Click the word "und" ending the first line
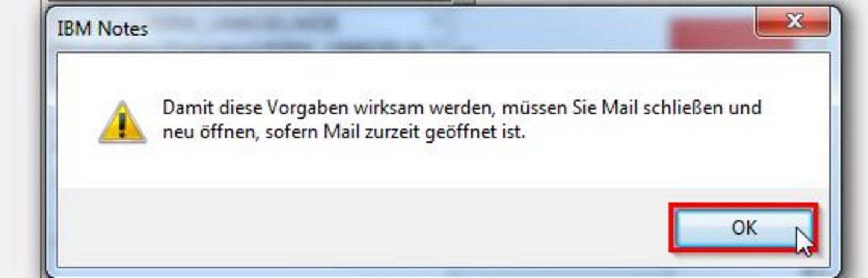 744,108
